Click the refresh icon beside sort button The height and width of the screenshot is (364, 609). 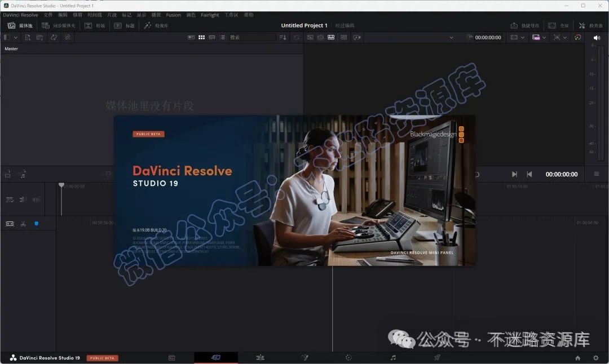[x=297, y=37]
